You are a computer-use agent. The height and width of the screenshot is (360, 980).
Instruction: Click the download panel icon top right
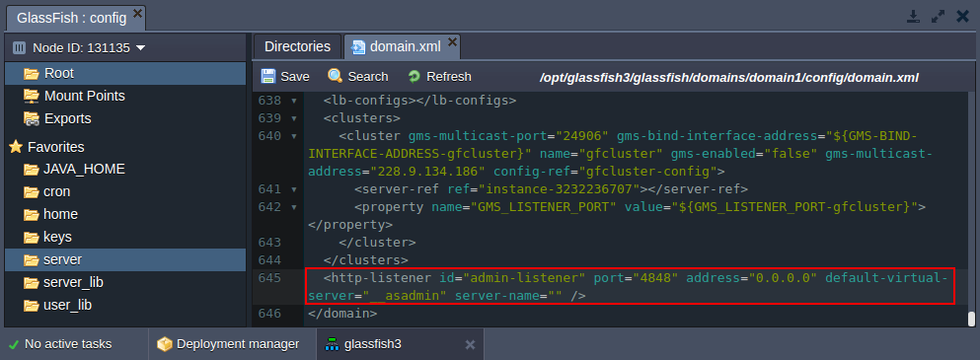pyautogui.click(x=914, y=16)
